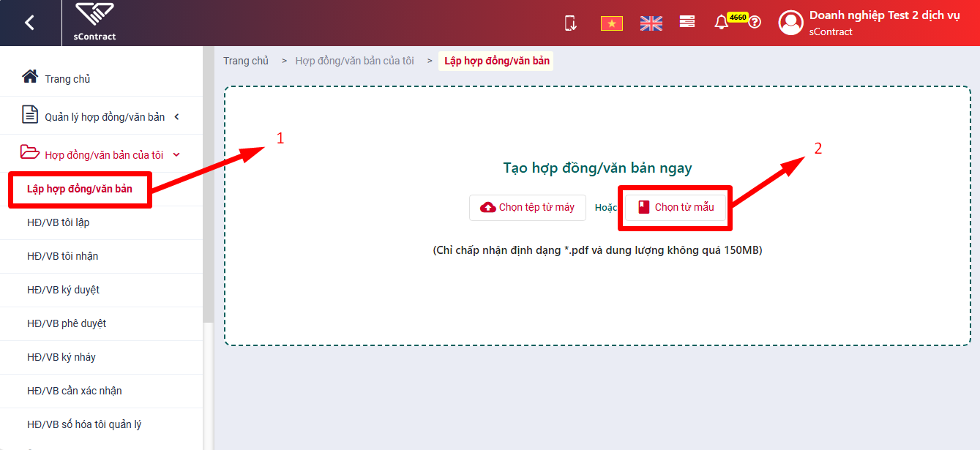Click Chọn từ mẫu template button

coord(676,207)
